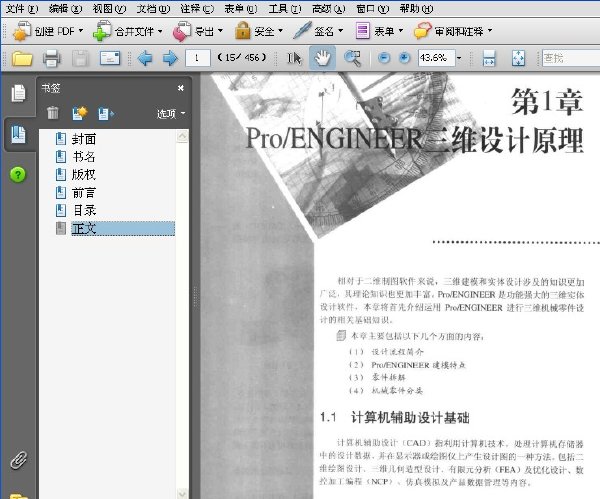Click the Print icon in toolbar

[x=51, y=58]
